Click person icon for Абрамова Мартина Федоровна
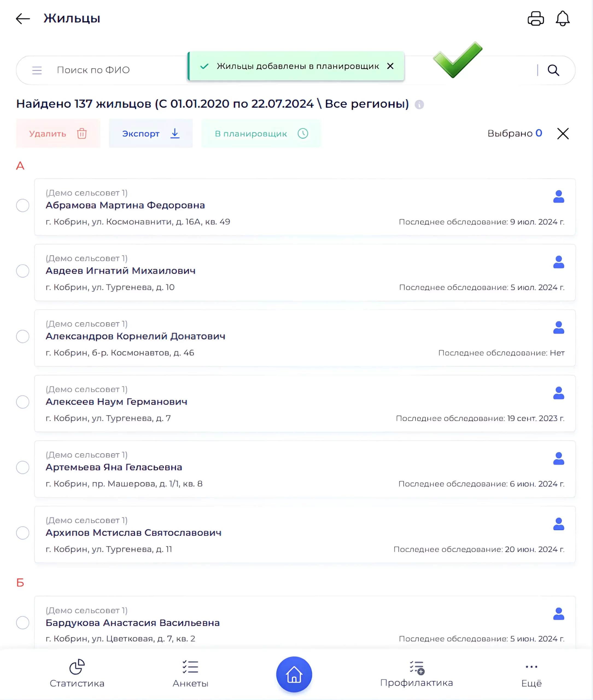 [x=558, y=196]
